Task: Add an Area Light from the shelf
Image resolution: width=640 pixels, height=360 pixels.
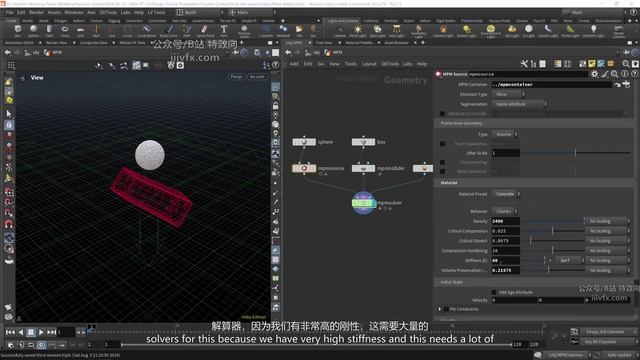Action: [x=396, y=31]
